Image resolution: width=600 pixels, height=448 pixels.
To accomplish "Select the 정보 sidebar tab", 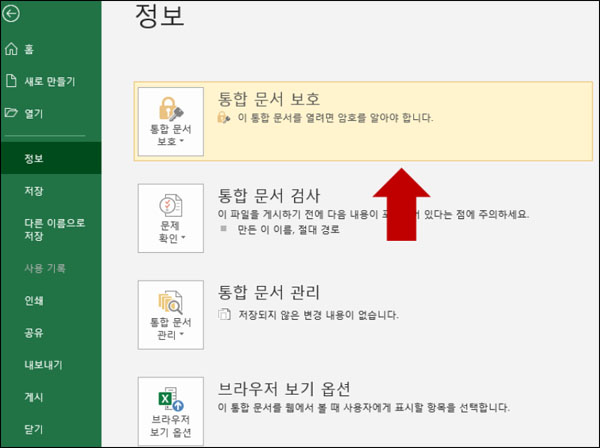I will tap(51, 158).
